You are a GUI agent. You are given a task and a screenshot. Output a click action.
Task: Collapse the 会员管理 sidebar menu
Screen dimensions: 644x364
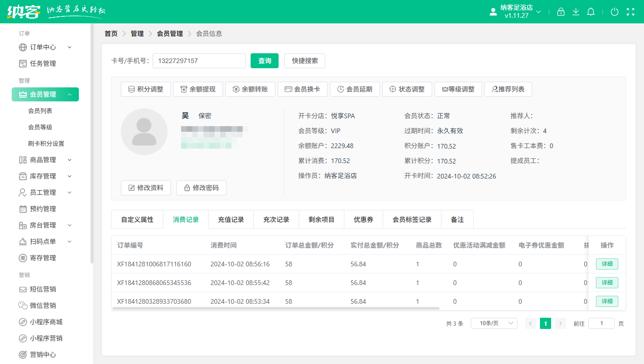tap(45, 94)
